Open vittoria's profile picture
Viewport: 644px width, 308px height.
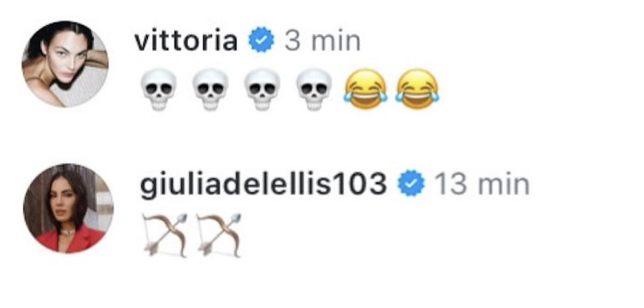click(65, 64)
